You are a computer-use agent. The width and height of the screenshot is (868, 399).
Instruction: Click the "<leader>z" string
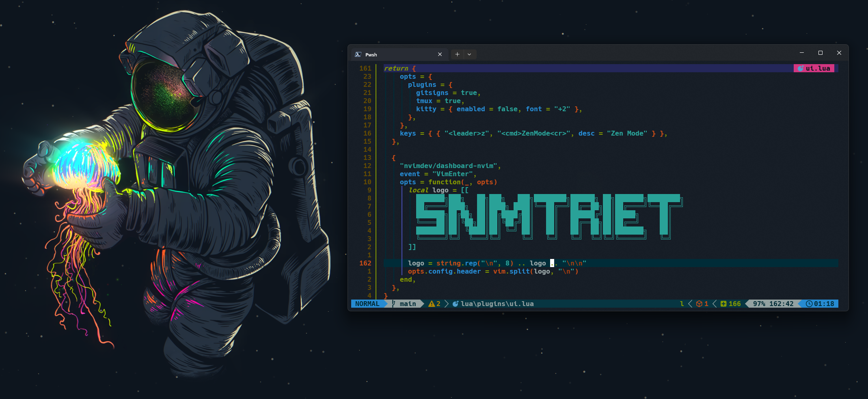coord(467,133)
